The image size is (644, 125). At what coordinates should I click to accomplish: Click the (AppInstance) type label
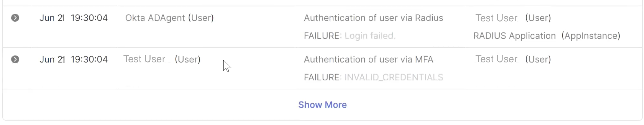click(x=591, y=36)
